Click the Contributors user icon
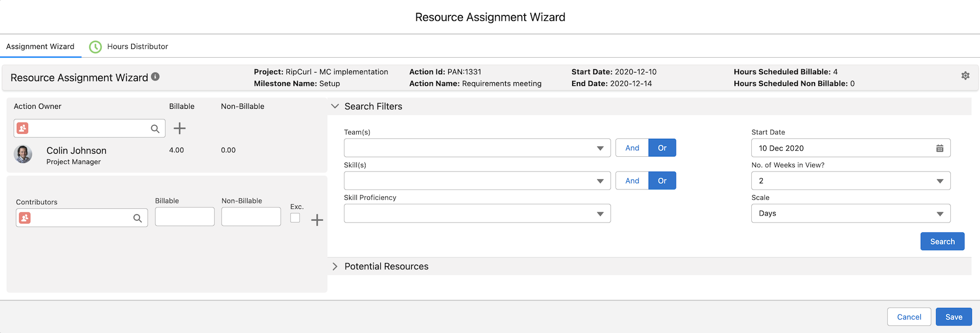 pyautogui.click(x=24, y=218)
